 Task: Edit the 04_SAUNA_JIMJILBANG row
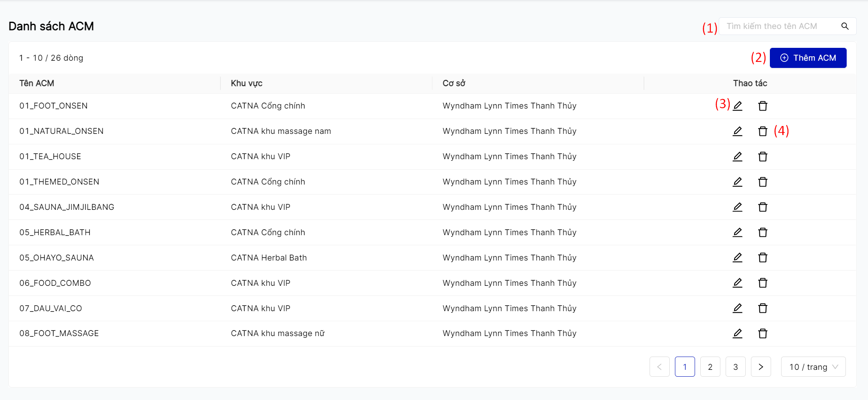(x=737, y=207)
